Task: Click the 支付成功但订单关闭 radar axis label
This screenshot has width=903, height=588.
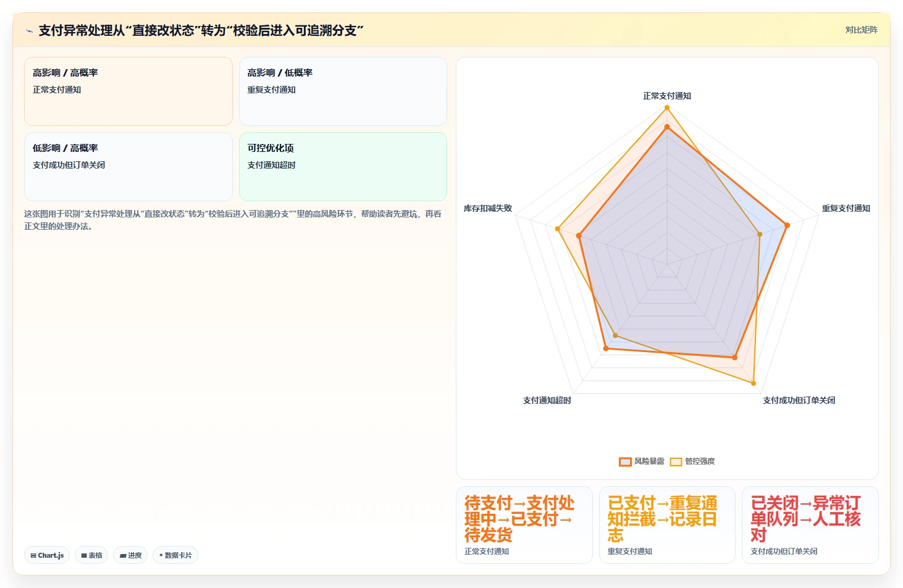Action: (x=799, y=400)
